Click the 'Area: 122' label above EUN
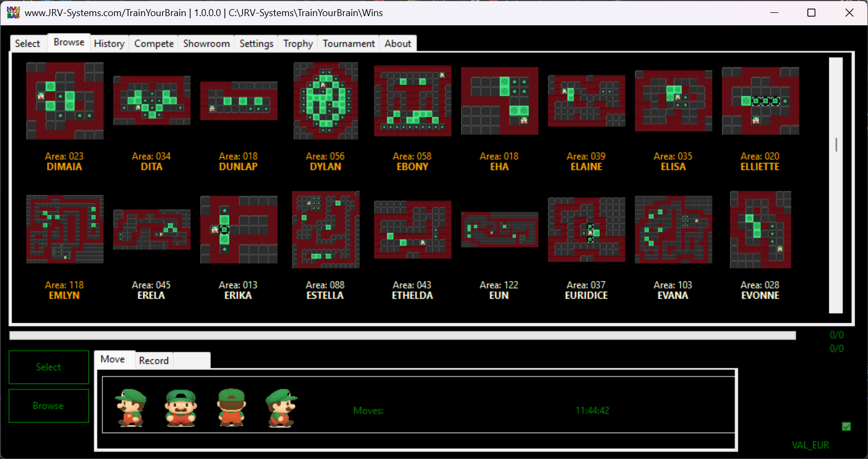Screen dimensions: 868x459 click(499, 285)
